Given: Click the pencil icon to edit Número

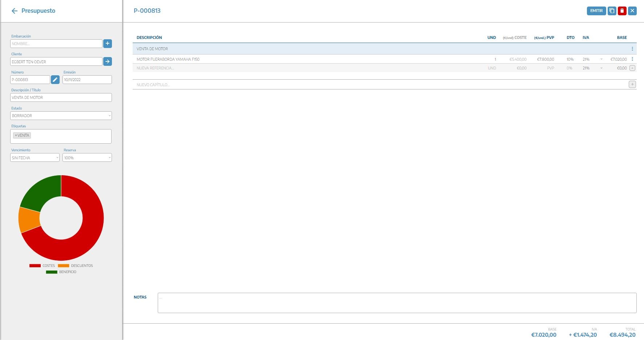Looking at the screenshot, I should [55, 80].
